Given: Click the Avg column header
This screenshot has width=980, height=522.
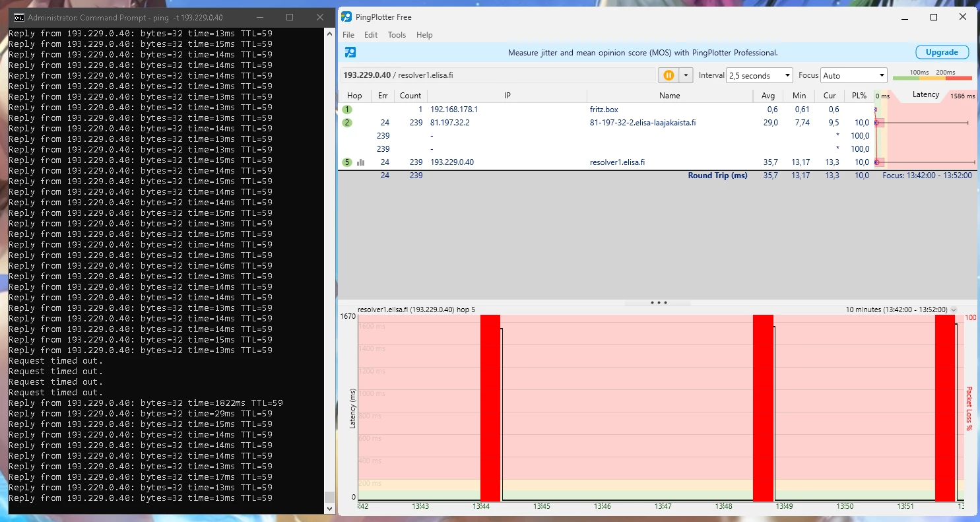Looking at the screenshot, I should (x=768, y=96).
